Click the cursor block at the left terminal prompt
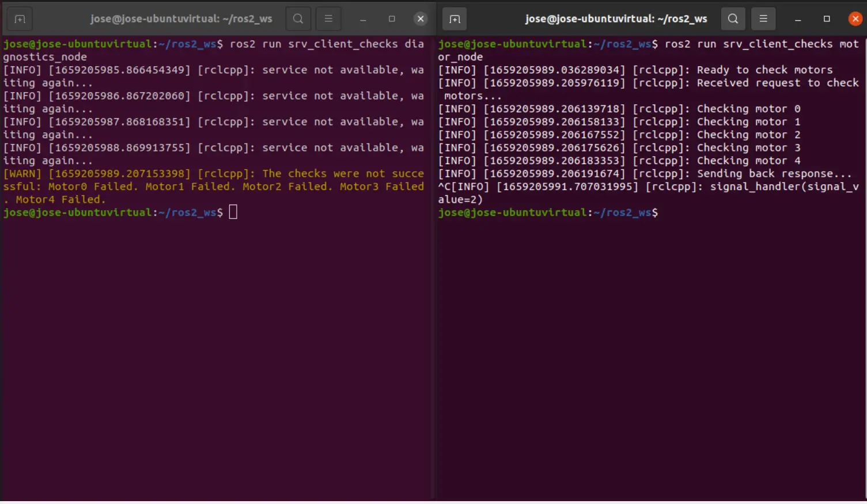This screenshot has width=867, height=504. coord(233,212)
